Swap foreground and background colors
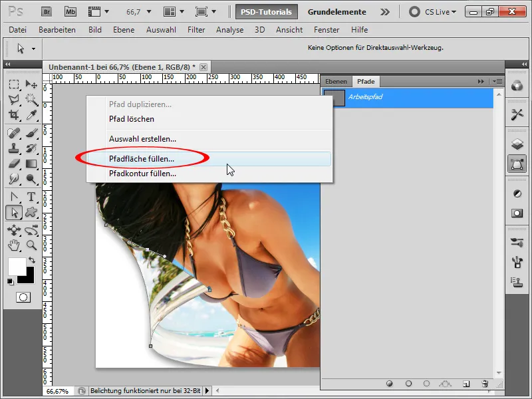 (31, 260)
